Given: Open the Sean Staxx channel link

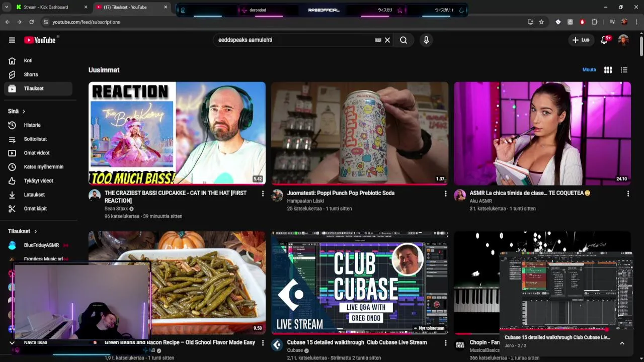Looking at the screenshot, I should click(x=116, y=209).
